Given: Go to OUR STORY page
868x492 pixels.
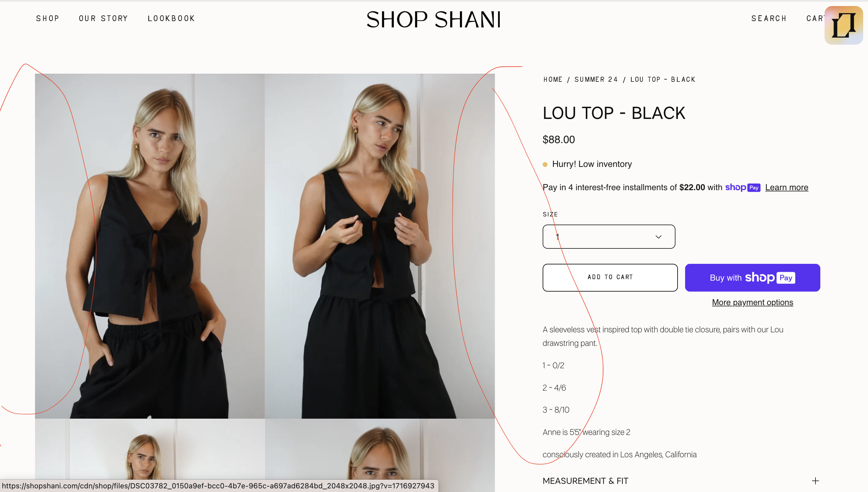Looking at the screenshot, I should click(x=104, y=19).
